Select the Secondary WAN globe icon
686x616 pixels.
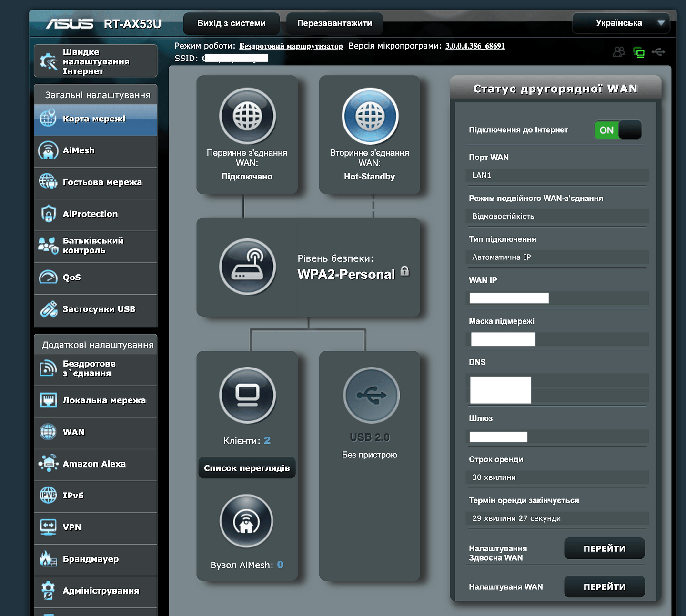370,116
